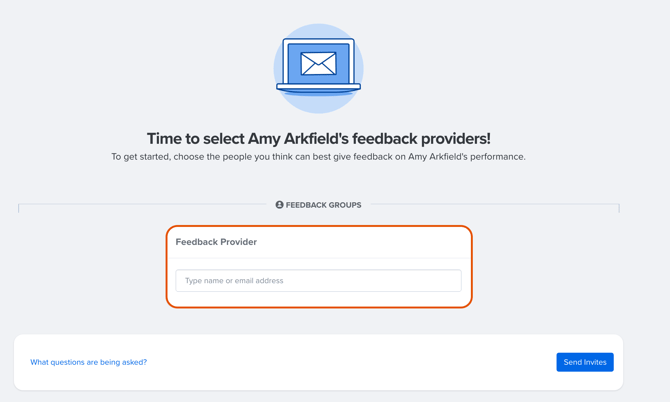This screenshot has width=670, height=402.
Task: Click the divider line left of Feedback Groups
Action: (140, 205)
